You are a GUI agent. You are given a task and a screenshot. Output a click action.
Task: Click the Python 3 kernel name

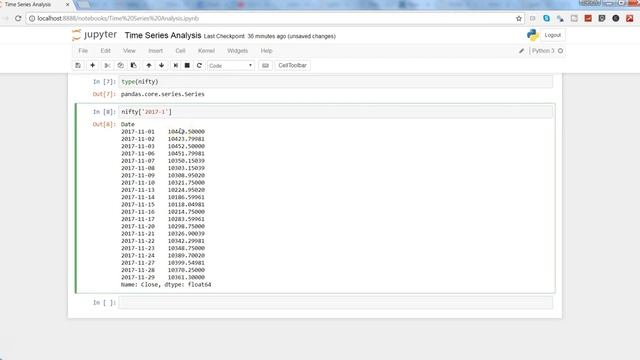(x=543, y=51)
